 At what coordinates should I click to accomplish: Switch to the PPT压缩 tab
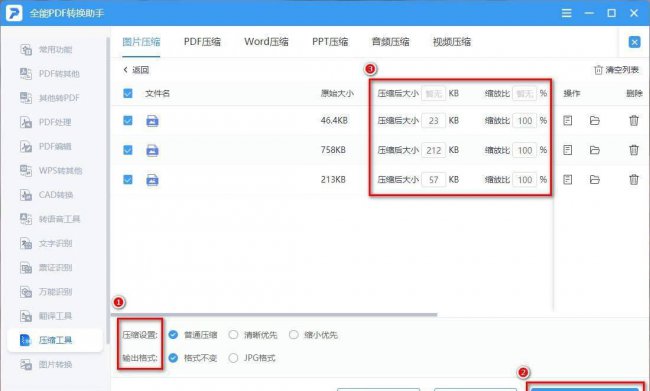330,42
